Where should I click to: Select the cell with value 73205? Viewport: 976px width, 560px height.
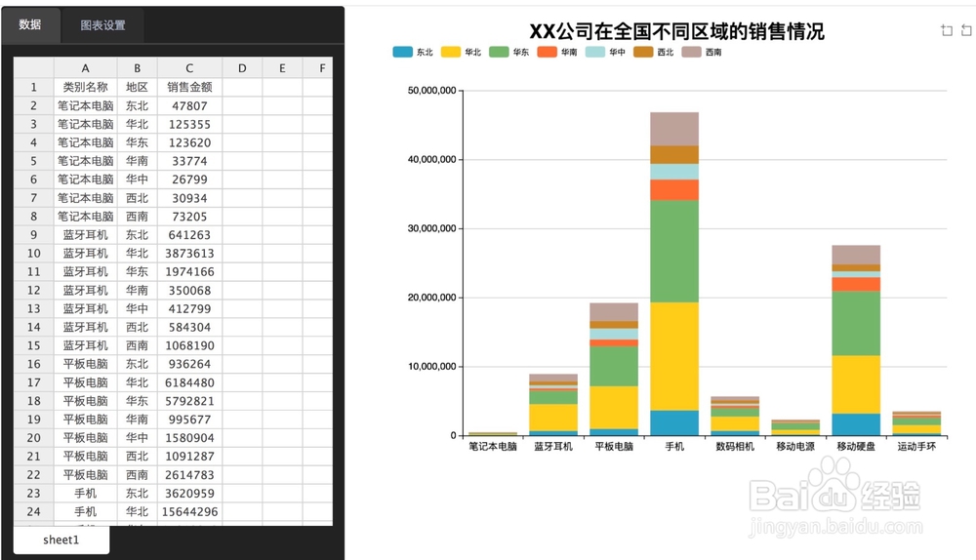pyautogui.click(x=189, y=217)
